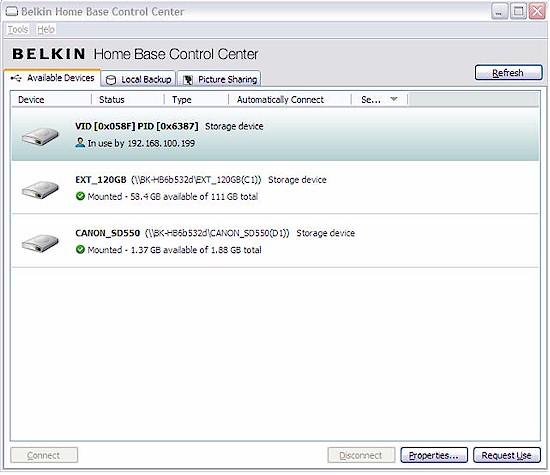Screen dimensions: 550x475
Task: Click the USB icon on Available Devices tab
Action: click(16, 78)
